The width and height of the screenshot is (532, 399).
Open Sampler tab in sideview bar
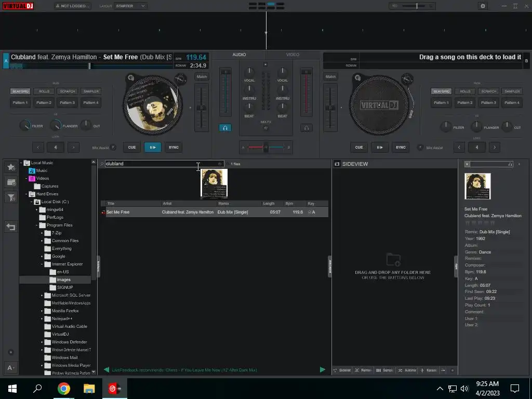(x=384, y=370)
